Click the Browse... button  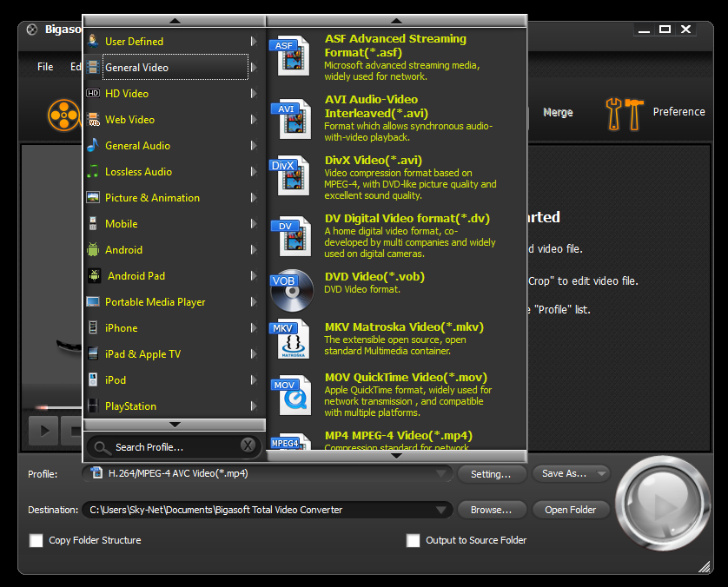[492, 510]
